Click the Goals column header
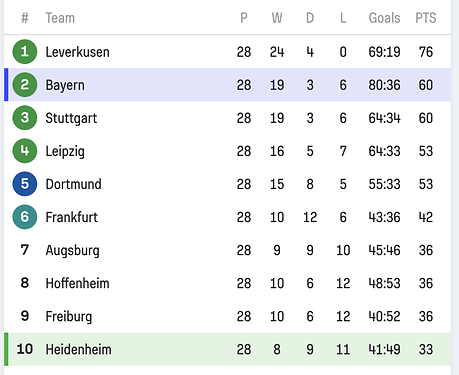 click(384, 18)
